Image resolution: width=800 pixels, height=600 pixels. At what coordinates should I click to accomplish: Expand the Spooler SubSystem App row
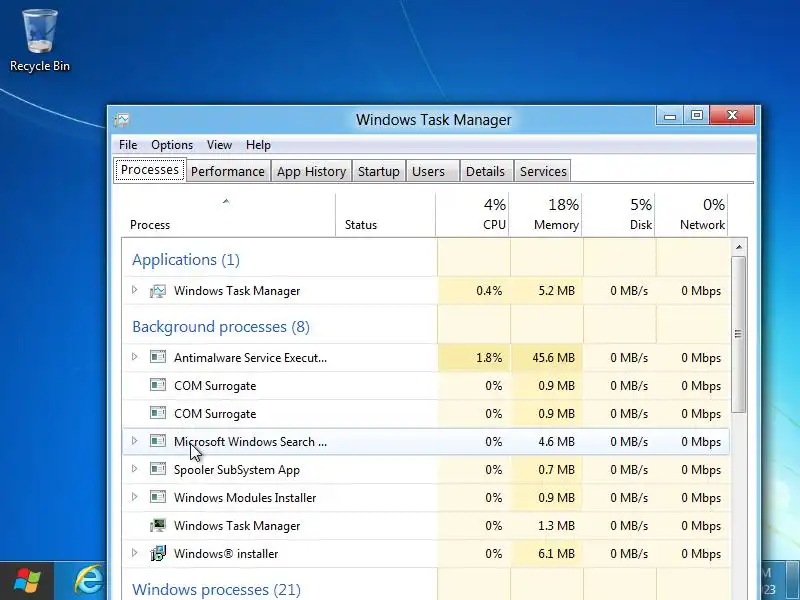[x=135, y=468]
